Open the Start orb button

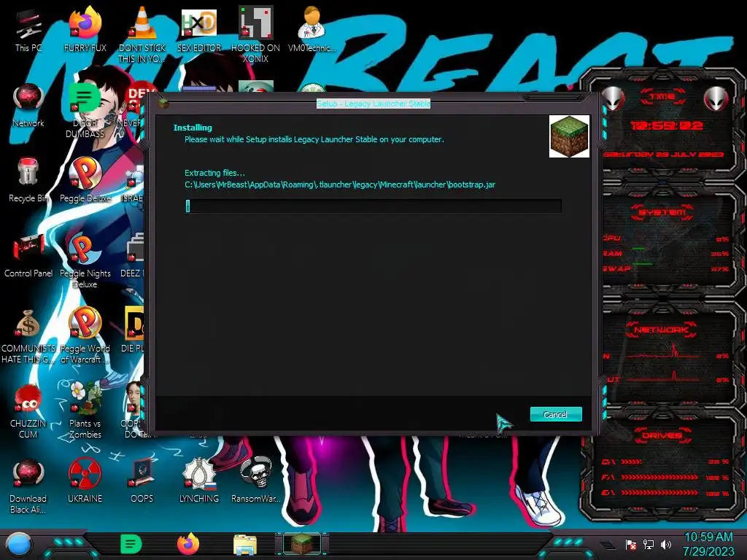pos(19,544)
